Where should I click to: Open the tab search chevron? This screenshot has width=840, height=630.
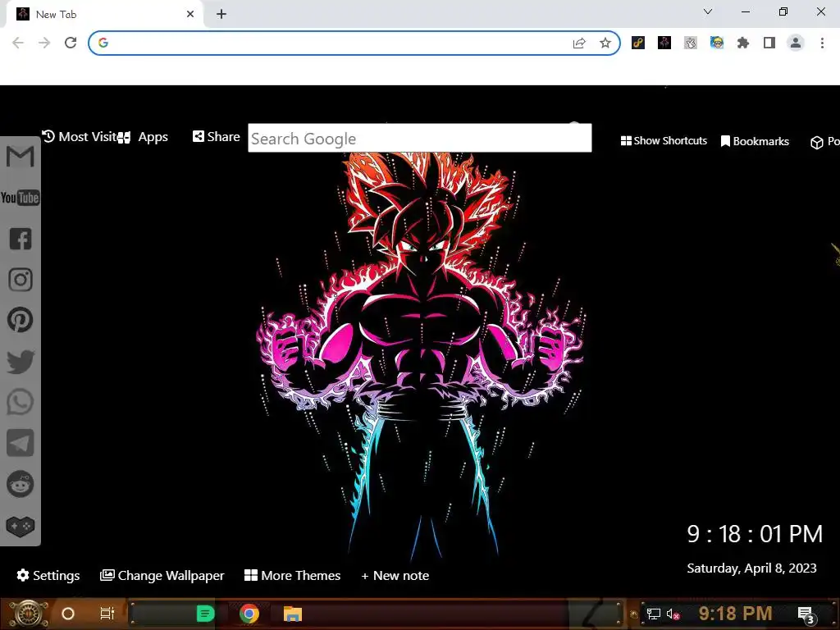tap(708, 11)
